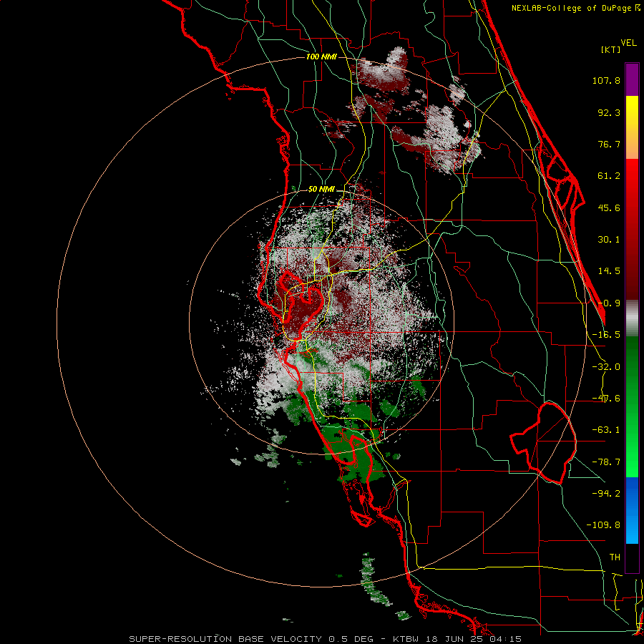This screenshot has width=644, height=644.
Task: Click the -78.7 legend value
Action: [x=606, y=462]
